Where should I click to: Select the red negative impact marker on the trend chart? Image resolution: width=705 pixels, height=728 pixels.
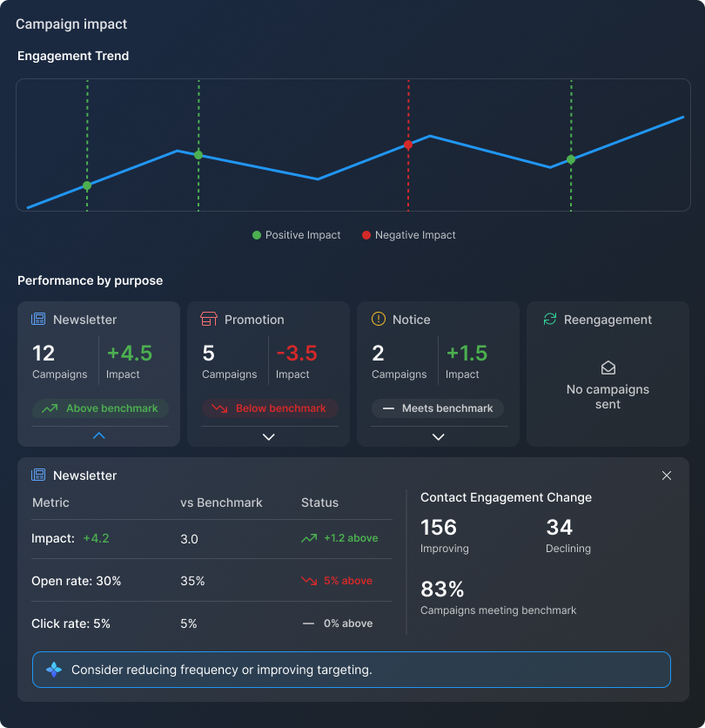coord(408,145)
